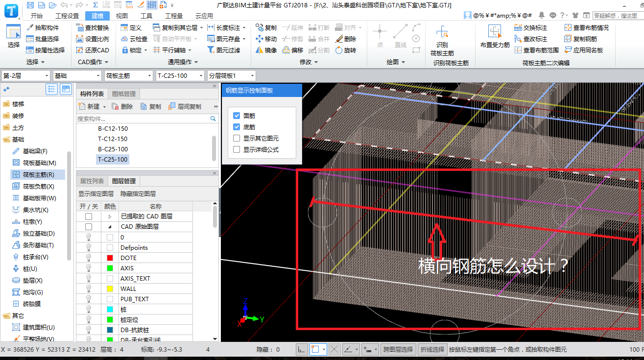Image resolution: width=644 pixels, height=360 pixels.
Task: Collapse CAD 原始图层 triangle
Action: click(110, 227)
